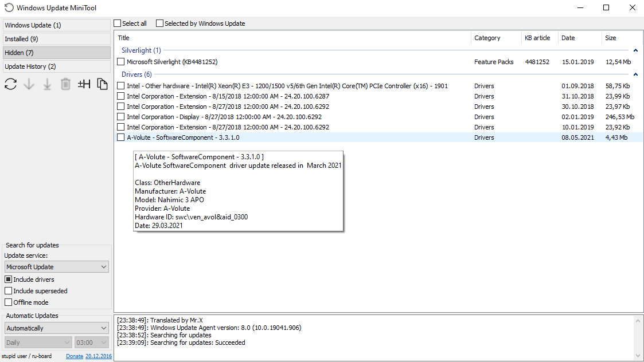Tick the Select all checkbox
Image resolution: width=644 pixels, height=362 pixels.
118,23
